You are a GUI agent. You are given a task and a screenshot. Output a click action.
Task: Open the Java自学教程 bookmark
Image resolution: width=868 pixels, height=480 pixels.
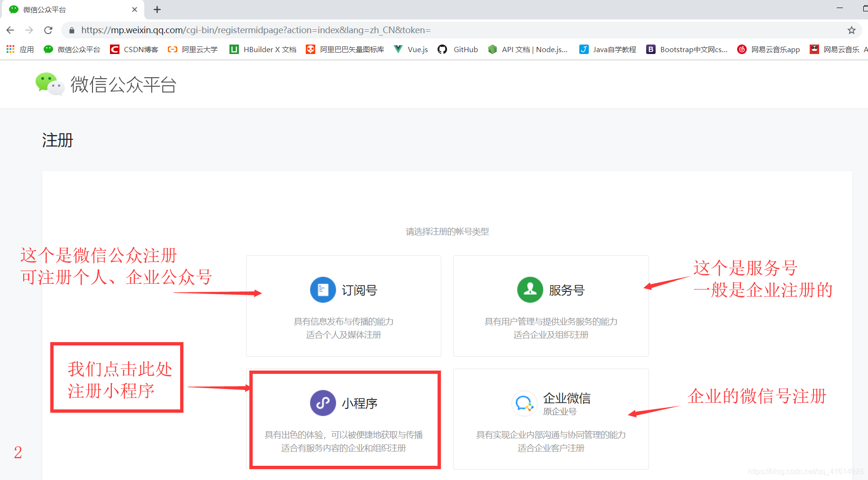click(608, 49)
